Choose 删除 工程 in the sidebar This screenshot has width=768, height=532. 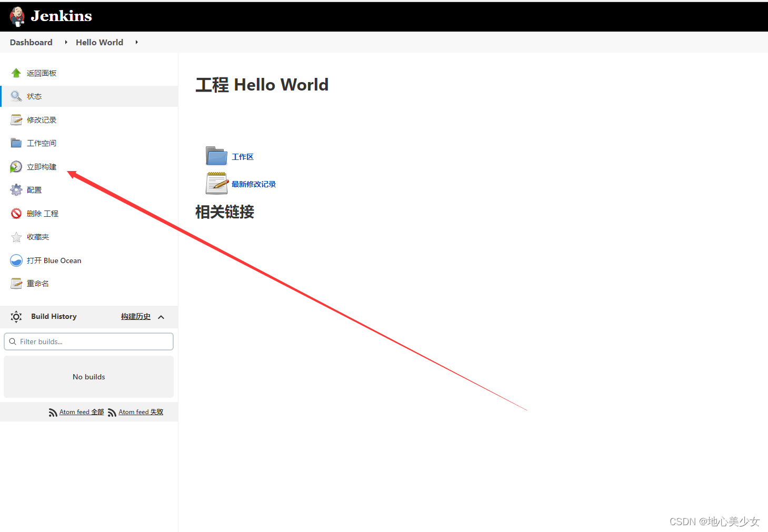43,214
